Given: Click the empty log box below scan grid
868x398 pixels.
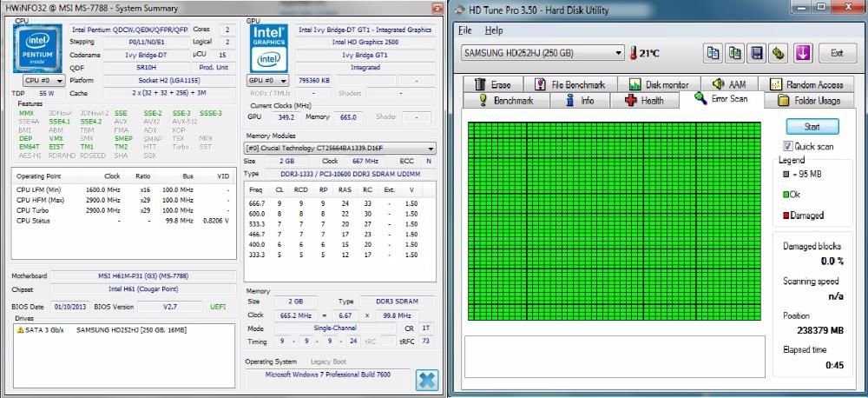Looking at the screenshot, I should tap(615, 356).
